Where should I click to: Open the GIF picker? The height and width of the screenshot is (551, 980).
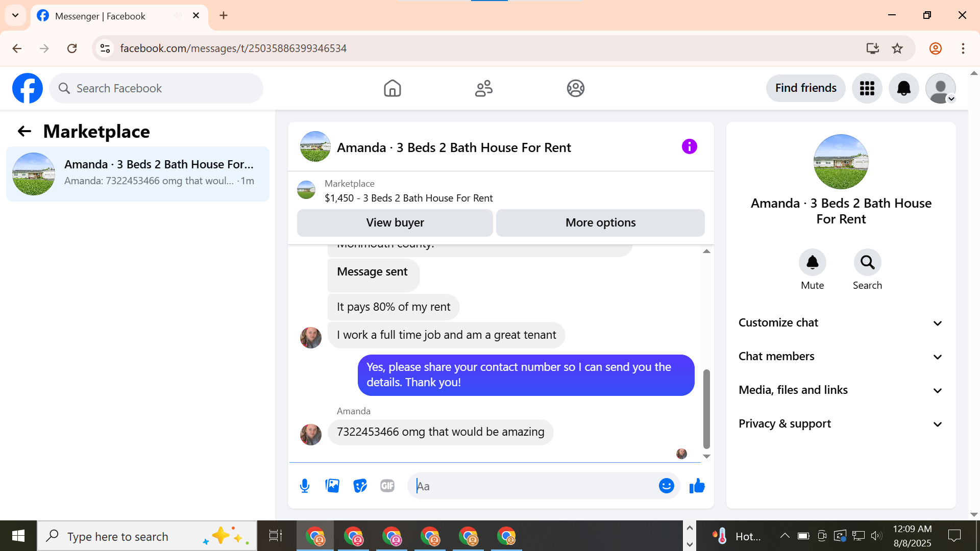(387, 486)
